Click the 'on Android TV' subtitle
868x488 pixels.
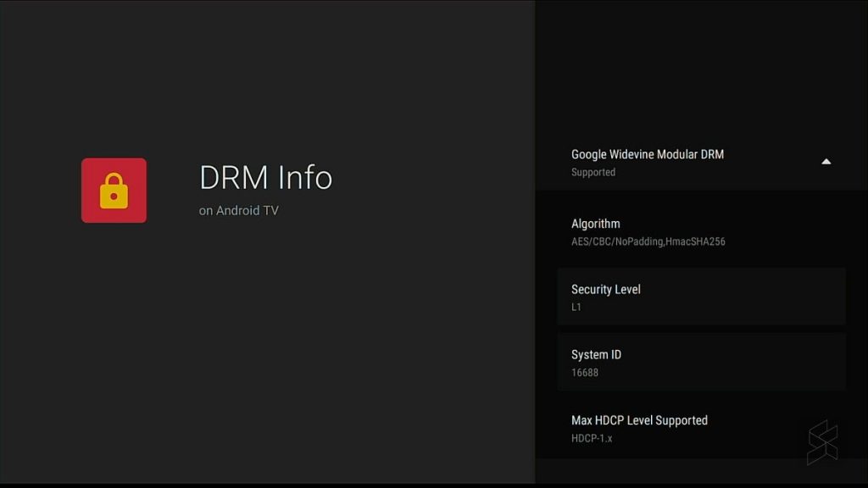[x=238, y=211]
